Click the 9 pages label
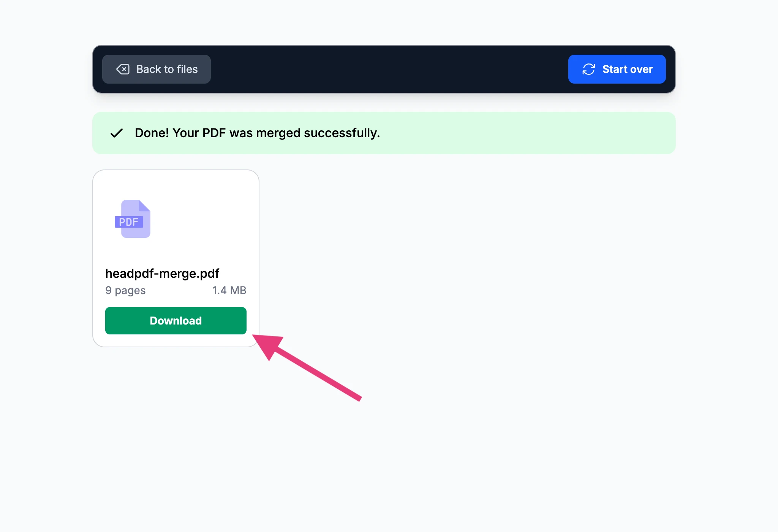This screenshot has width=778, height=532. tap(125, 290)
